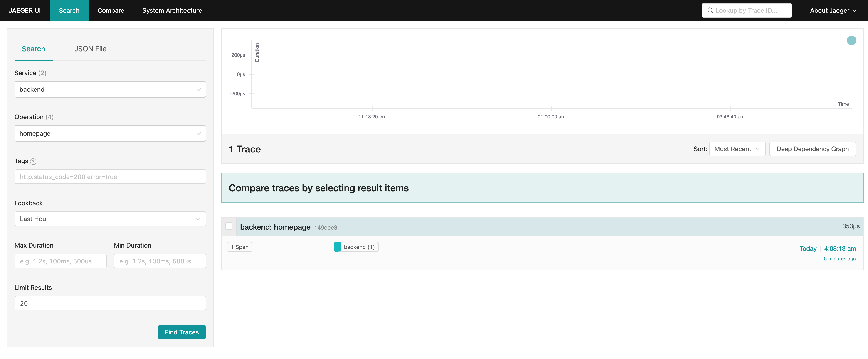The width and height of the screenshot is (868, 359).
Task: Click the About Jaeger chevron arrow
Action: tap(854, 11)
